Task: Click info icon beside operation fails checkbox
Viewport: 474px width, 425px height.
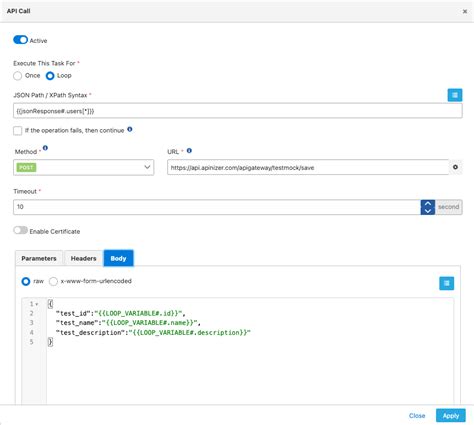Action: pyautogui.click(x=130, y=129)
